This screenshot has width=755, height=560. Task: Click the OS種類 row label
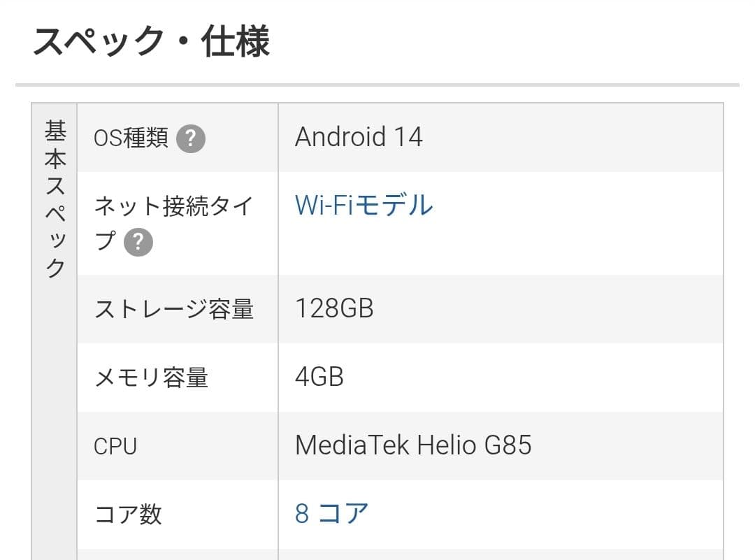[x=131, y=138]
